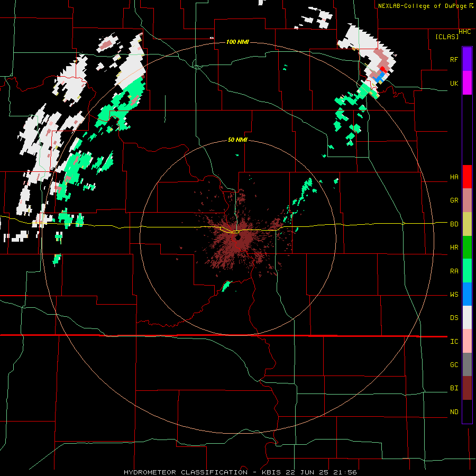
Task: Click the NEXLAB-College of DuPage text
Action: coord(422,6)
